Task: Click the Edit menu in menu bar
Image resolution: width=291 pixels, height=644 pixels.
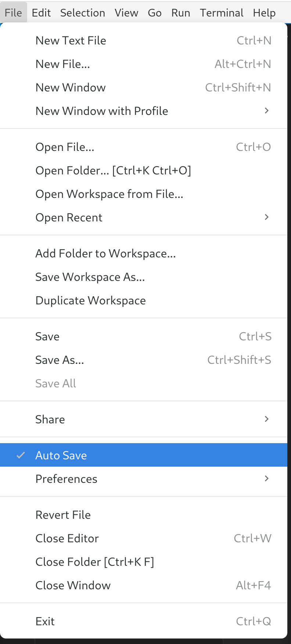Action: point(41,13)
